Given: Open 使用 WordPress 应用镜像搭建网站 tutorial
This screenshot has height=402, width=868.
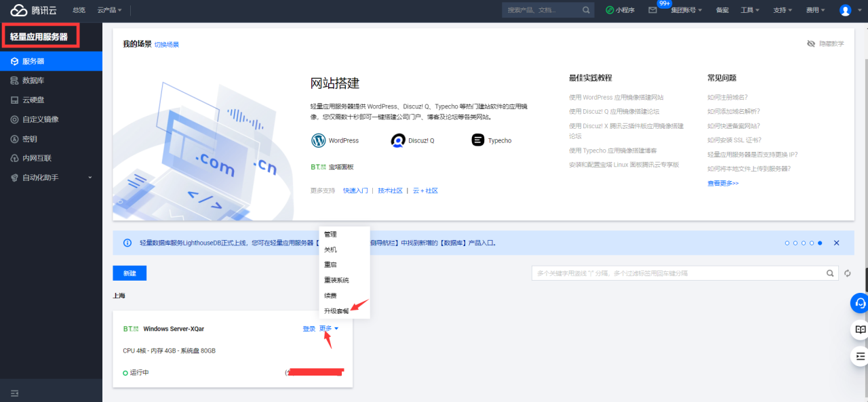Looking at the screenshot, I should tap(616, 97).
